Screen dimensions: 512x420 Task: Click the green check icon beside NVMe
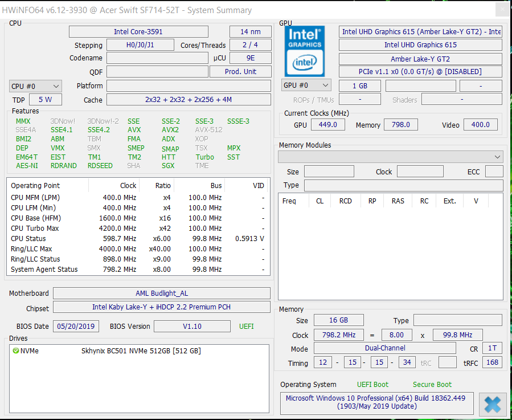click(x=16, y=351)
